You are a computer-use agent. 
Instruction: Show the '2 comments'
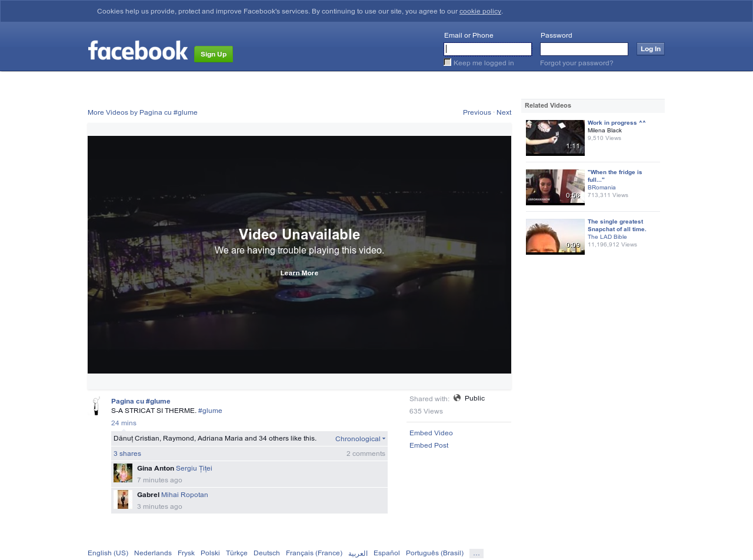point(366,454)
